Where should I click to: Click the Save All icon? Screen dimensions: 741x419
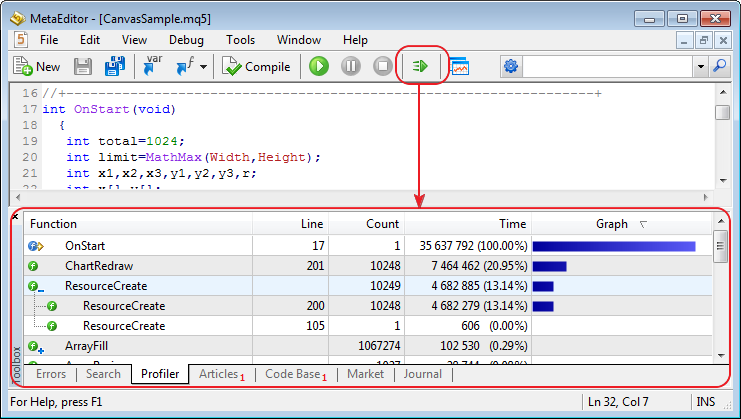(x=114, y=67)
